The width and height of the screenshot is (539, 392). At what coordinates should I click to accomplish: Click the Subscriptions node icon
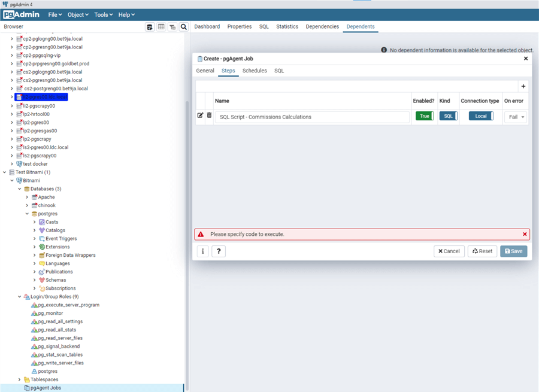pyautogui.click(x=42, y=288)
